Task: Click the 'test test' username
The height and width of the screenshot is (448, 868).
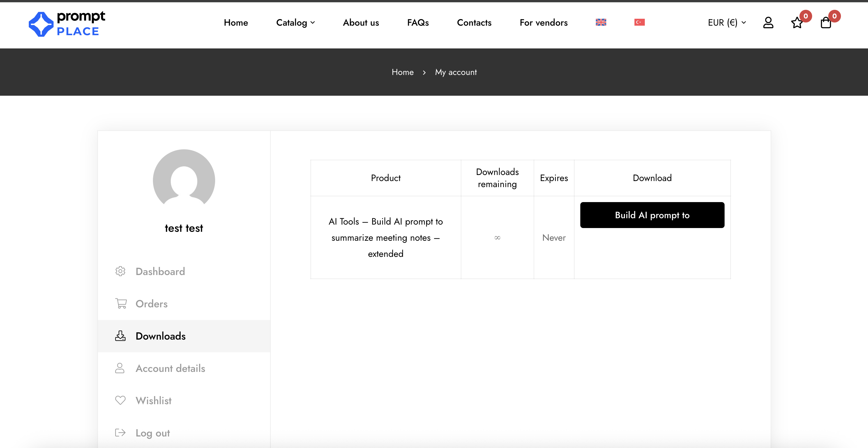Action: pos(184,228)
